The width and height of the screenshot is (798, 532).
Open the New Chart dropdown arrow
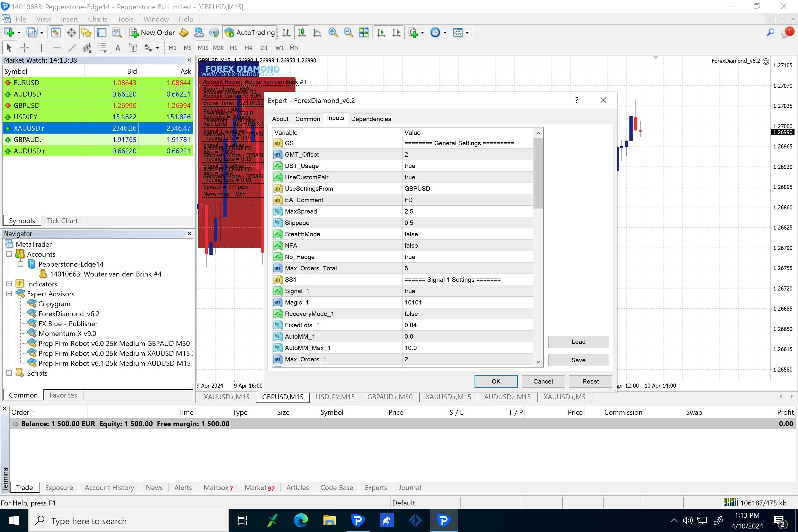click(19, 33)
